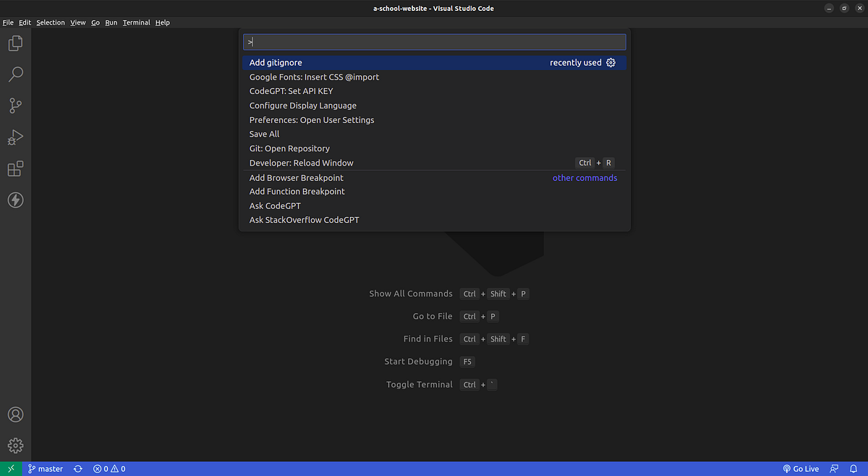Open the gear beside Add gitignore
The image size is (868, 476).
pos(610,62)
